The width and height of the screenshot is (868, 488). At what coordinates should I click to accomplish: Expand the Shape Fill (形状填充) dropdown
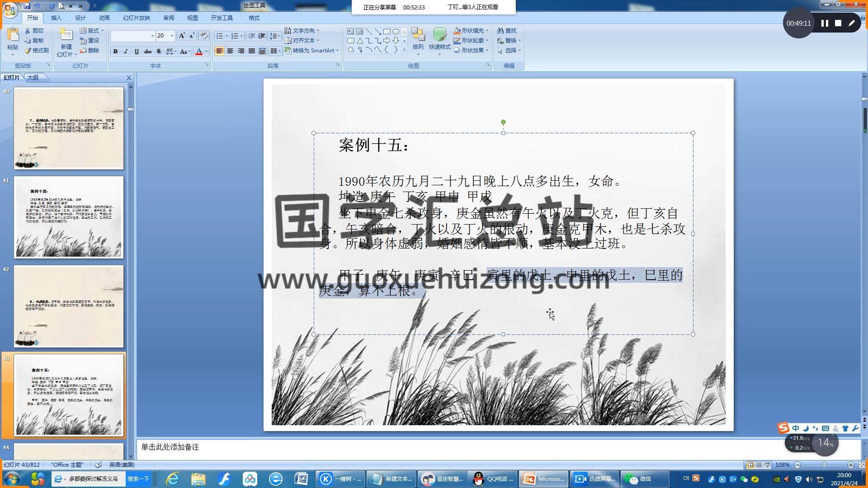click(487, 31)
